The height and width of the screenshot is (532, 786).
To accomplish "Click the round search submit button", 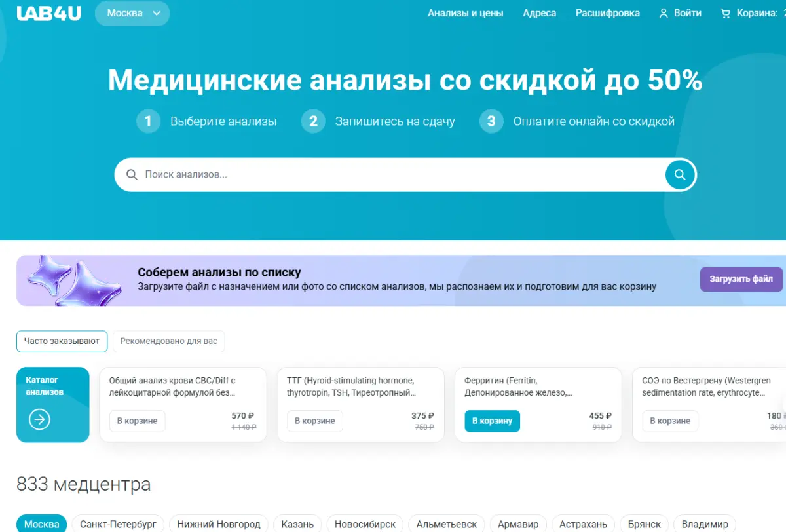I will (680, 175).
